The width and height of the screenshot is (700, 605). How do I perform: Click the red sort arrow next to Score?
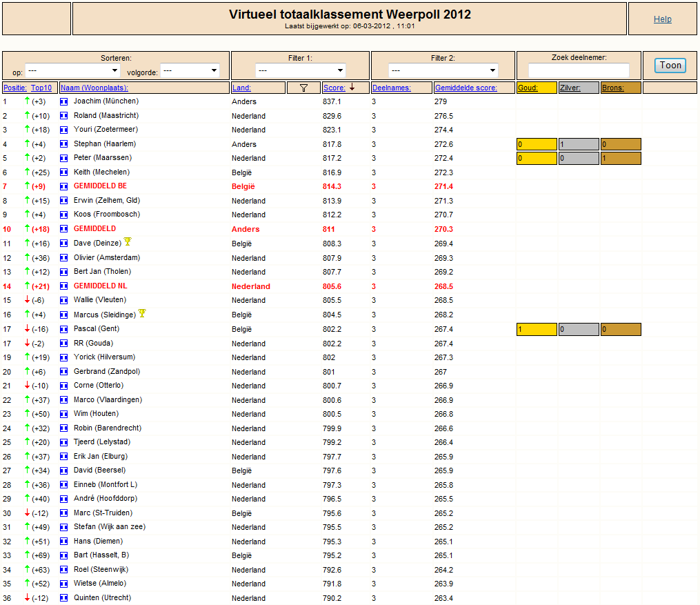[x=352, y=88]
